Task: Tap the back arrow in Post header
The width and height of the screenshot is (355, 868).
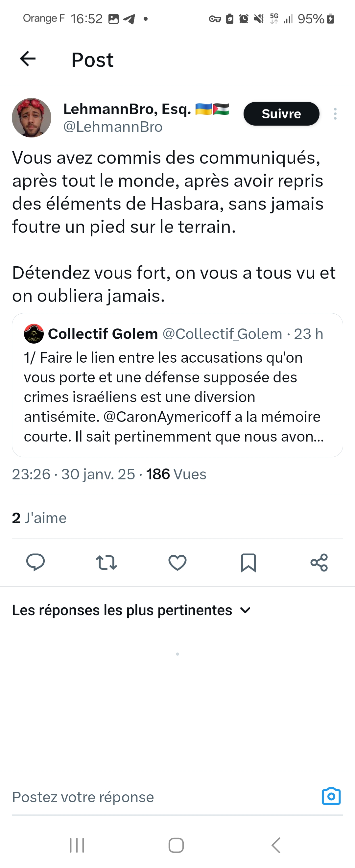Action: click(x=28, y=59)
